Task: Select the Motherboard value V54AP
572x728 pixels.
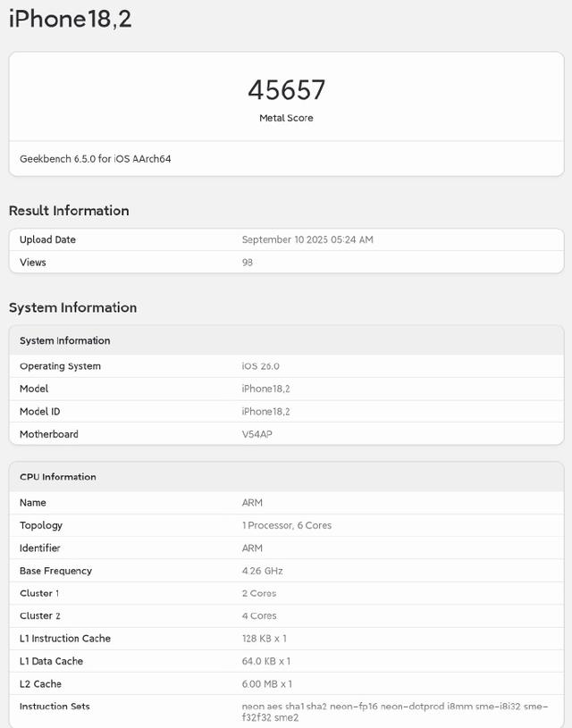Action: (257, 434)
